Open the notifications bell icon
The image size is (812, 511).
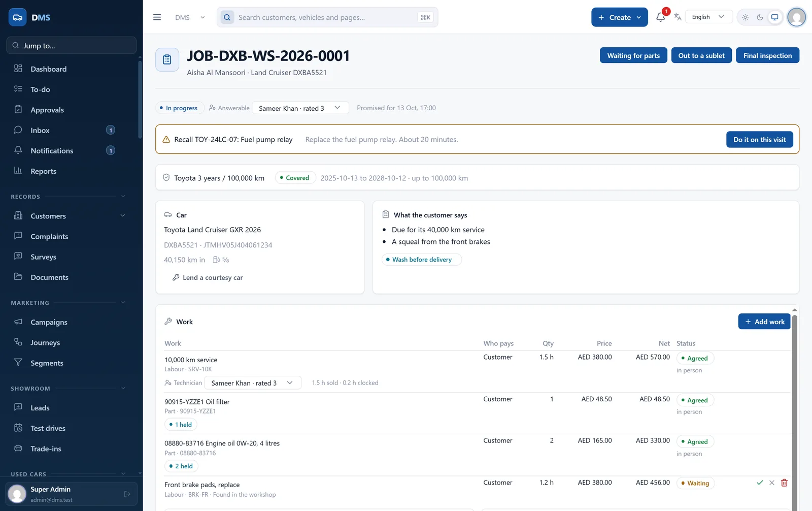tap(660, 17)
